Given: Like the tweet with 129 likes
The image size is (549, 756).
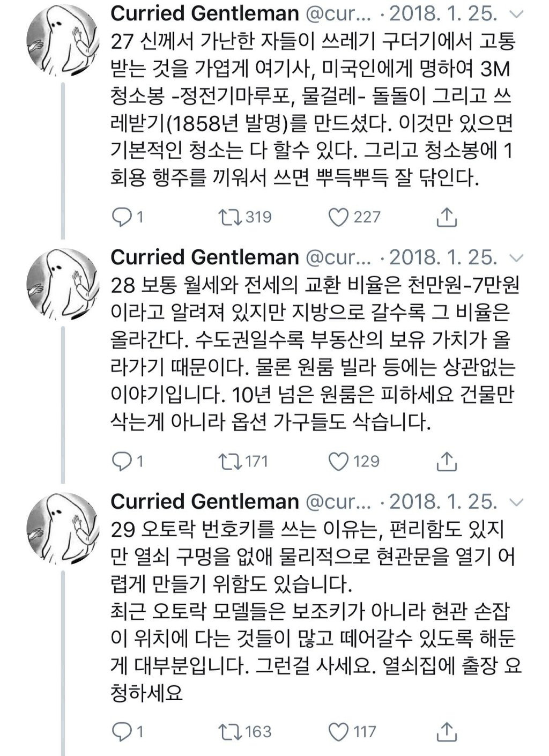Looking at the screenshot, I should pos(338,461).
